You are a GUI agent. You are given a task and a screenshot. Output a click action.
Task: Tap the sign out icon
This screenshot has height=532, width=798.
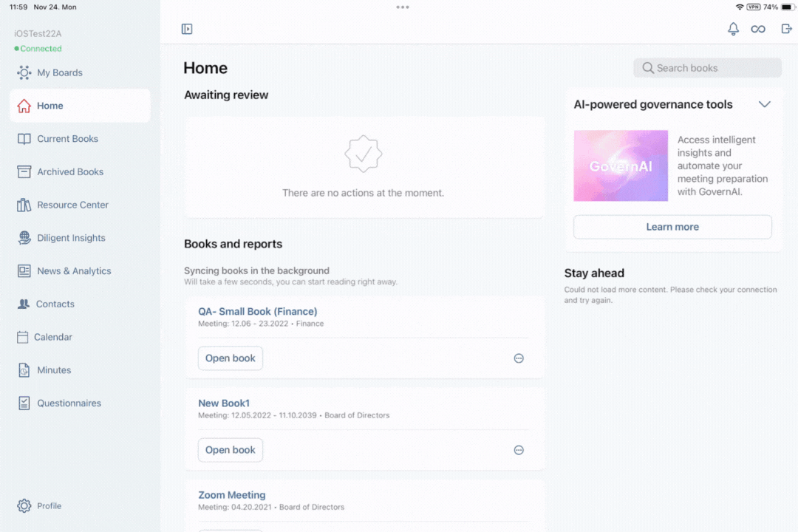click(x=786, y=29)
